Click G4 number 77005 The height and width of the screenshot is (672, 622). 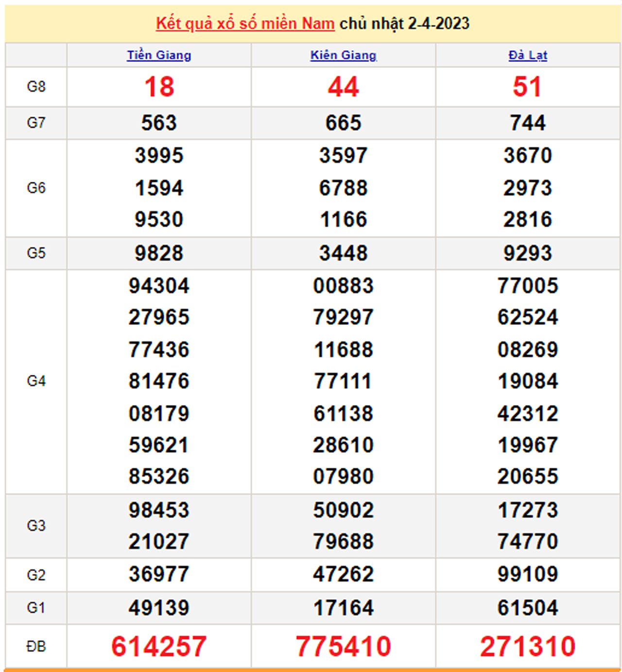(528, 286)
